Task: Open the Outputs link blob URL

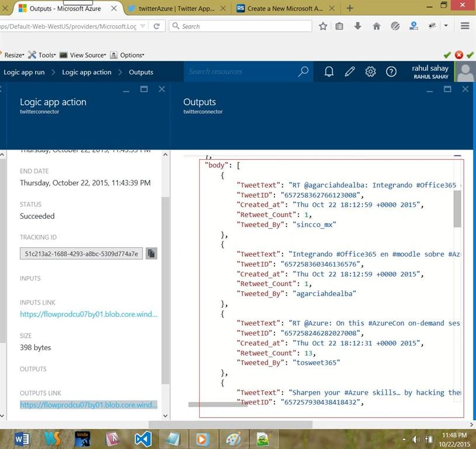Action: 89,405
